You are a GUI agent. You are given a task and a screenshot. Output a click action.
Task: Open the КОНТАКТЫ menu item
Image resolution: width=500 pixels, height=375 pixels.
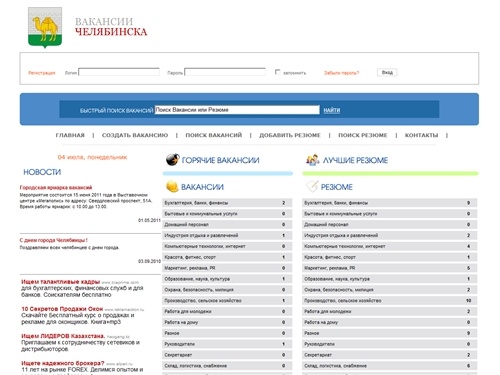(421, 135)
